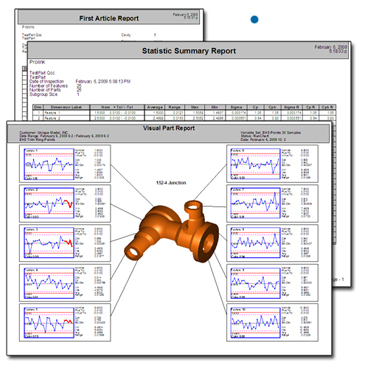Click the 152-4 Junction part label
The width and height of the screenshot is (365, 368).
click(x=171, y=183)
